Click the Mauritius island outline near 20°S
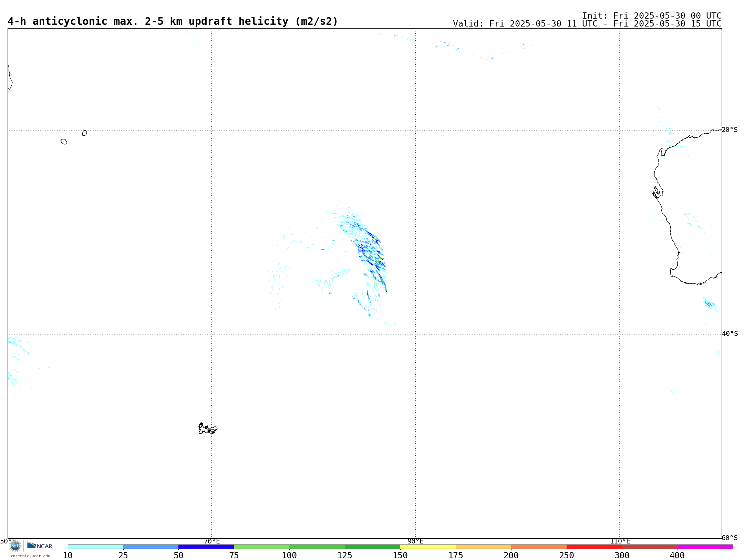Viewport: 744px width, 560px height. pos(84,133)
